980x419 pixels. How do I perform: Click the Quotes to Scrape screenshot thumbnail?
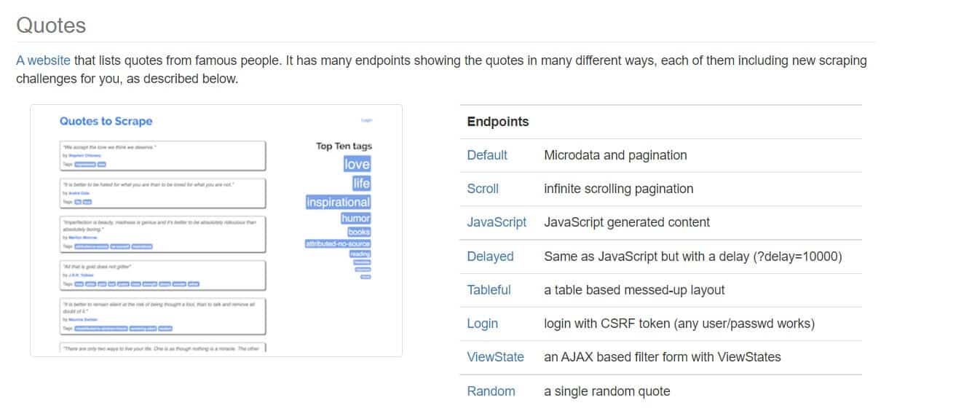[x=216, y=230]
